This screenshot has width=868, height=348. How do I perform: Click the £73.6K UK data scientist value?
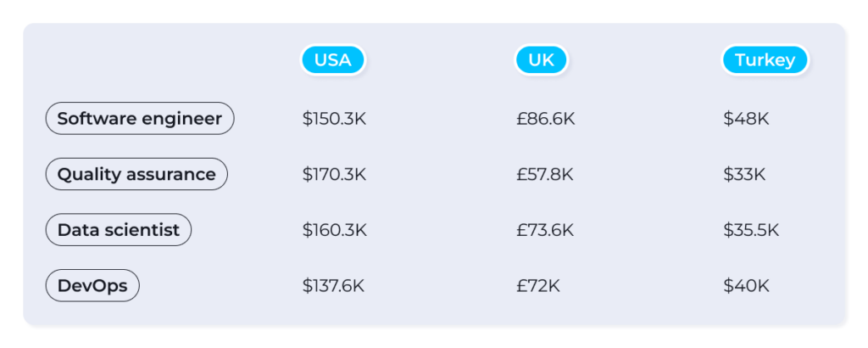click(x=544, y=230)
